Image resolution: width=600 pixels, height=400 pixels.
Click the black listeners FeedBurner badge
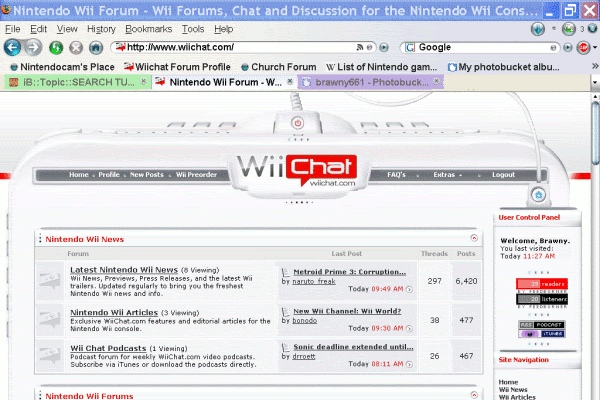(542, 299)
